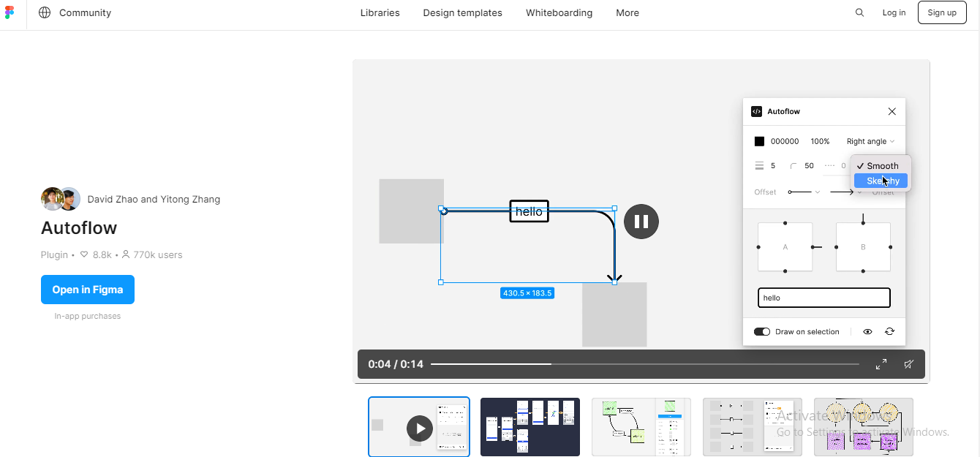This screenshot has width=980, height=457.
Task: Seek along the video progress bar
Action: pyautogui.click(x=644, y=364)
